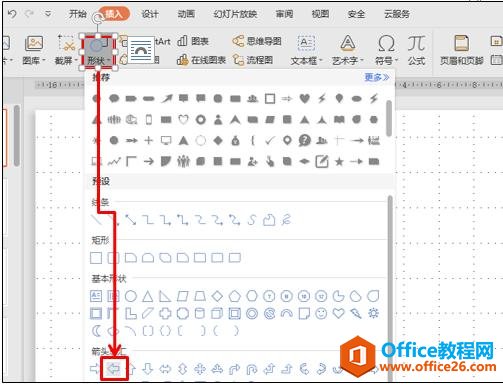Pick the check mark in recommended shapes' third row
Image resolution: width=503 pixels, height=384 pixels.
[x=270, y=140]
